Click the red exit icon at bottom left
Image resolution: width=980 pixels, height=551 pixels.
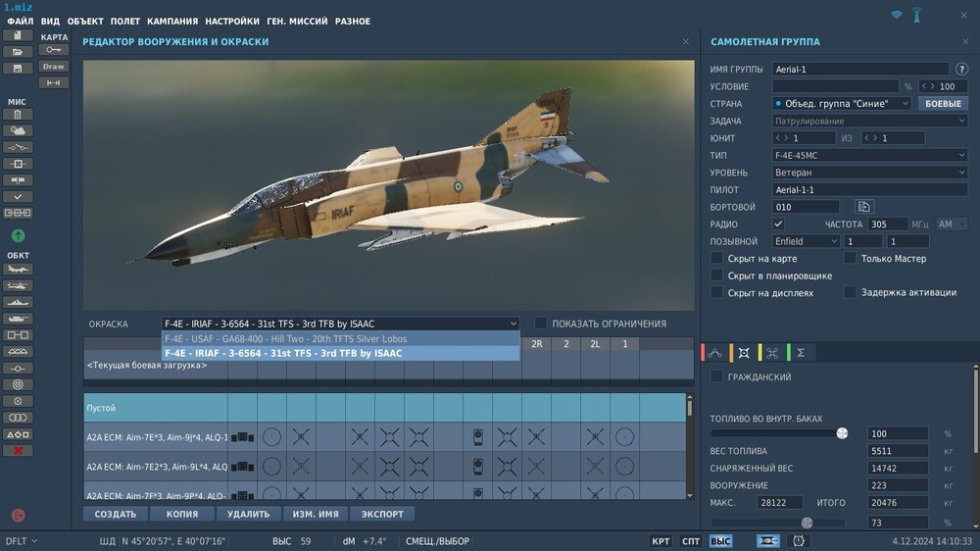pos(18,516)
